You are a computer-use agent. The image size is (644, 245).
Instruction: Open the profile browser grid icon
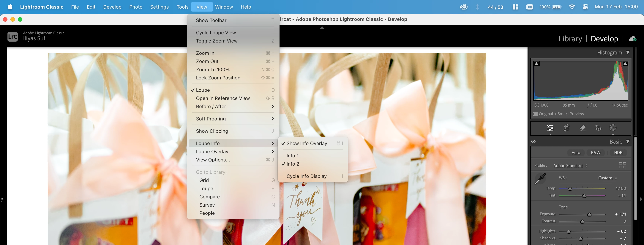[622, 165]
